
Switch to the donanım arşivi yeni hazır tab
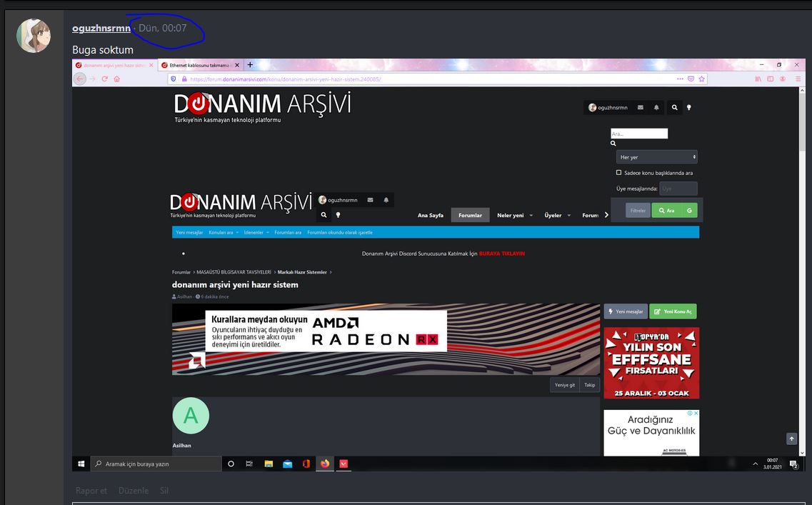click(x=115, y=65)
